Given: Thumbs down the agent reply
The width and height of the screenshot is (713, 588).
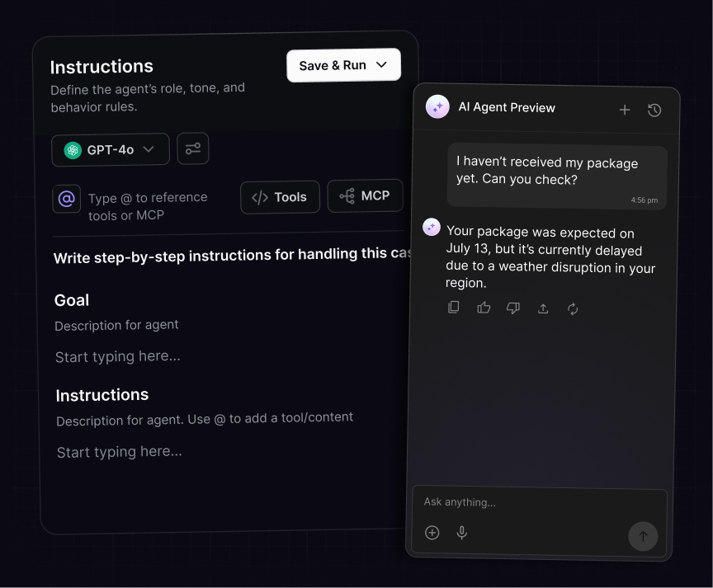Looking at the screenshot, I should coord(513,308).
